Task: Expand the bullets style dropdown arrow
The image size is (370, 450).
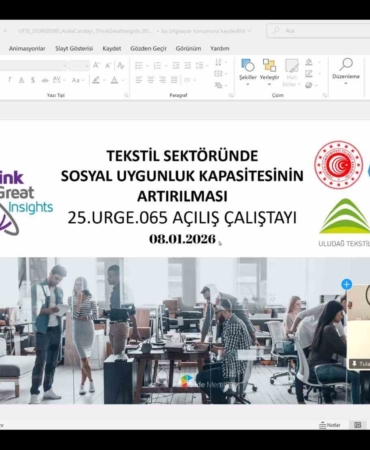Action: (x=147, y=66)
